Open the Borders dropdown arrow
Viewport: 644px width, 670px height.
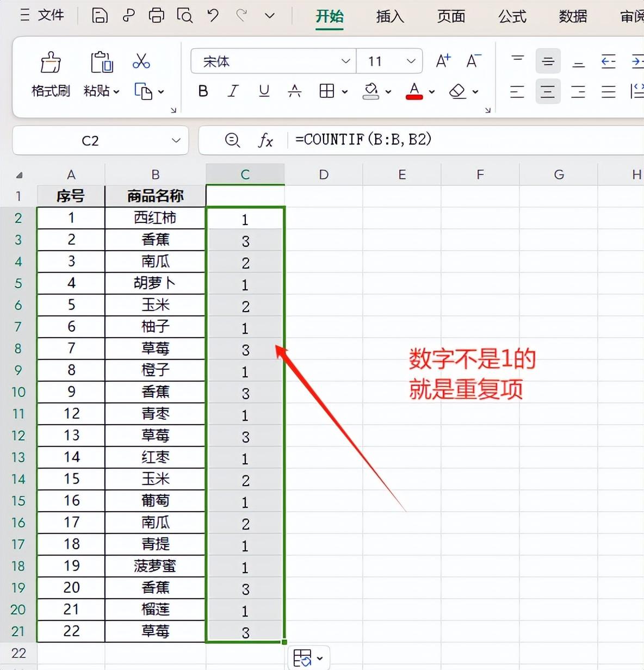tap(344, 92)
